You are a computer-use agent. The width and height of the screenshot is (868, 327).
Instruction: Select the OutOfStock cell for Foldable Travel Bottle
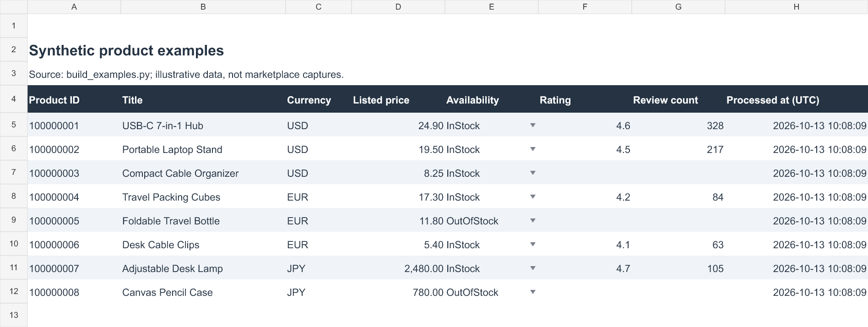coord(492,221)
